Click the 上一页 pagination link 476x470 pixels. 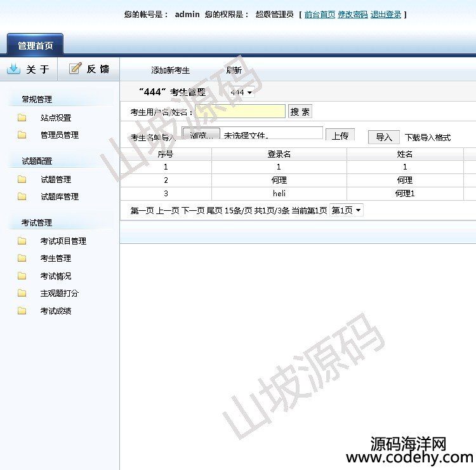(x=168, y=210)
